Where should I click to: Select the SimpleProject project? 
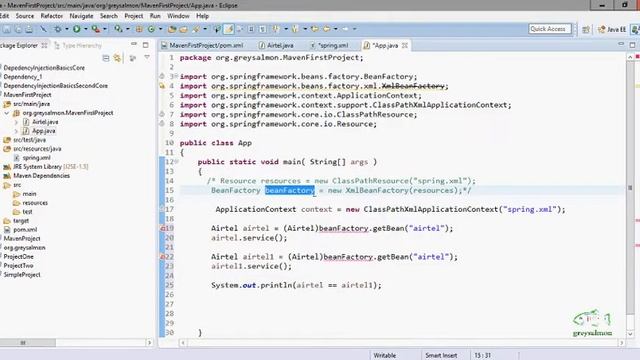[22, 275]
